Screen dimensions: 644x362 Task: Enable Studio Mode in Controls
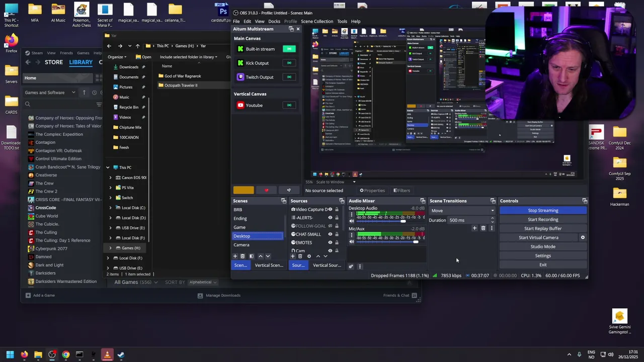[543, 246]
